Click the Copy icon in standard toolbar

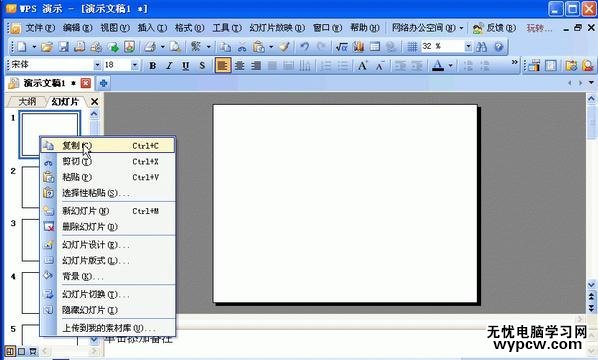(x=225, y=47)
